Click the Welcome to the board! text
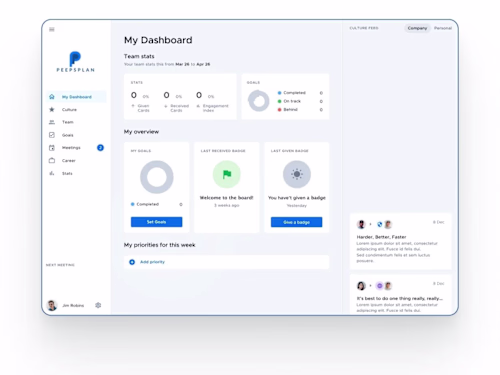This screenshot has height=375, width=500. point(226,198)
